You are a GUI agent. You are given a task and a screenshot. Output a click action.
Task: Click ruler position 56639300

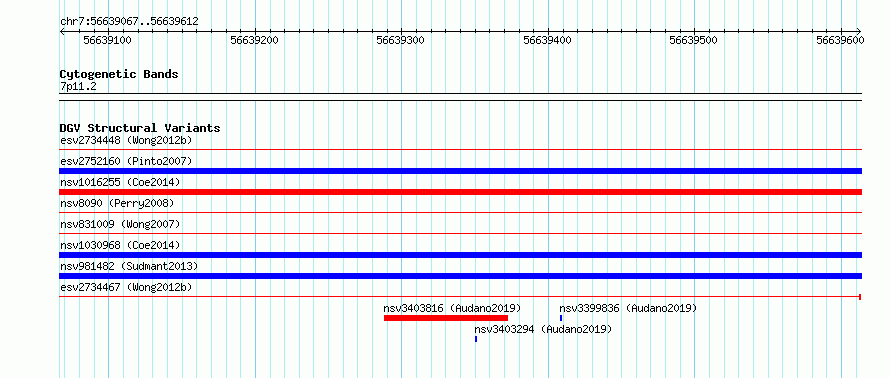point(401,40)
